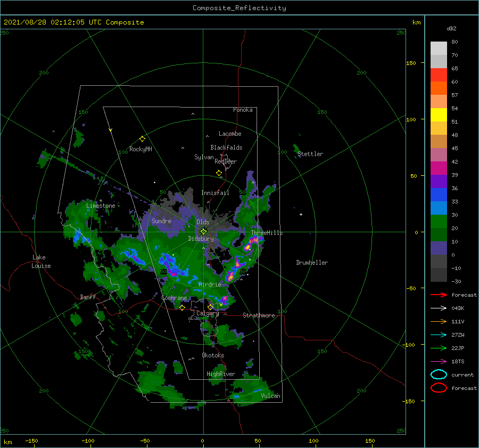
Task: Click the red forecast arrow in legend
Action: [439, 295]
